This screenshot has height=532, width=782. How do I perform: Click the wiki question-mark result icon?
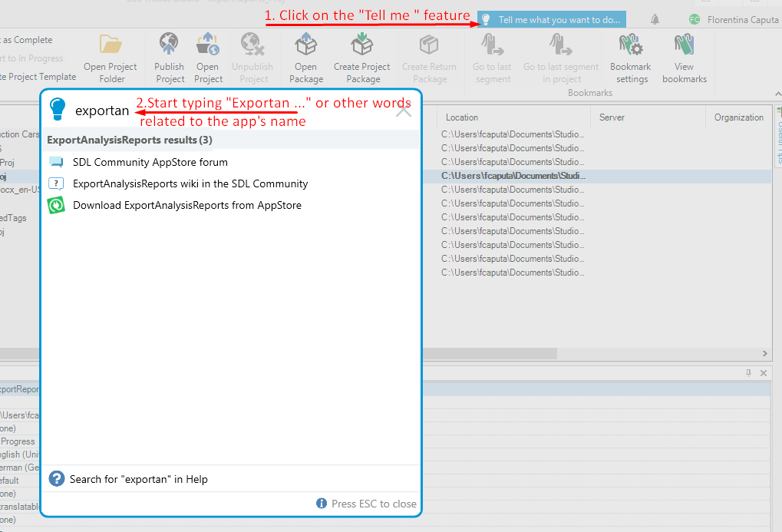pyautogui.click(x=56, y=183)
